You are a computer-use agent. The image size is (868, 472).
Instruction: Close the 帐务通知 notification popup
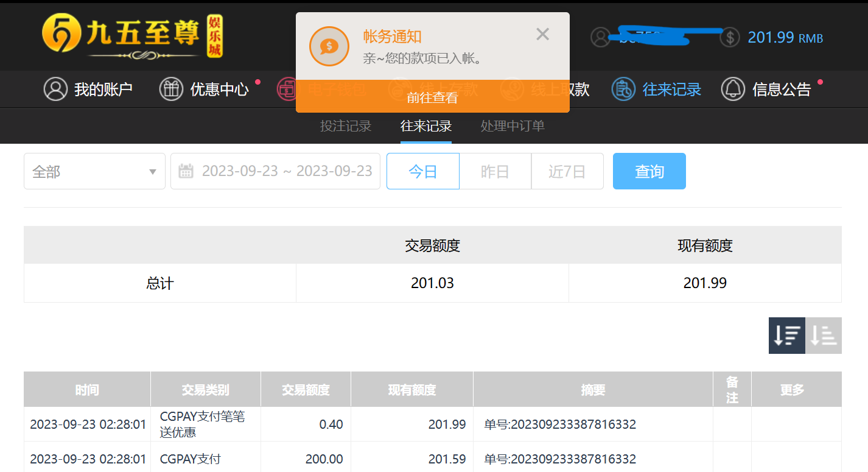[542, 35]
